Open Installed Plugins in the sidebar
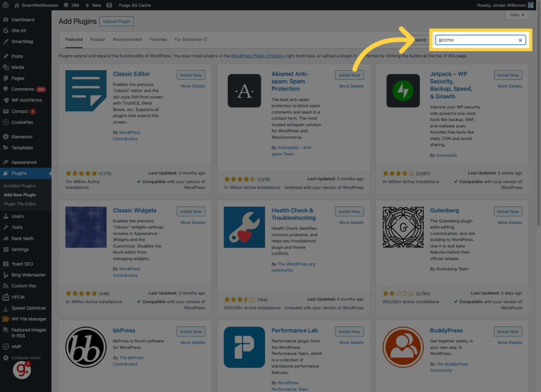Viewport: 541px width, 392px height. coord(20,186)
